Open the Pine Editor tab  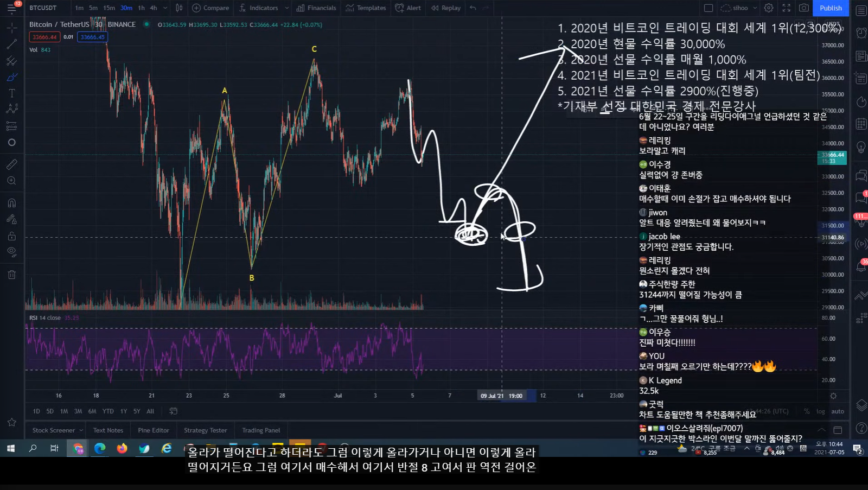coord(154,430)
